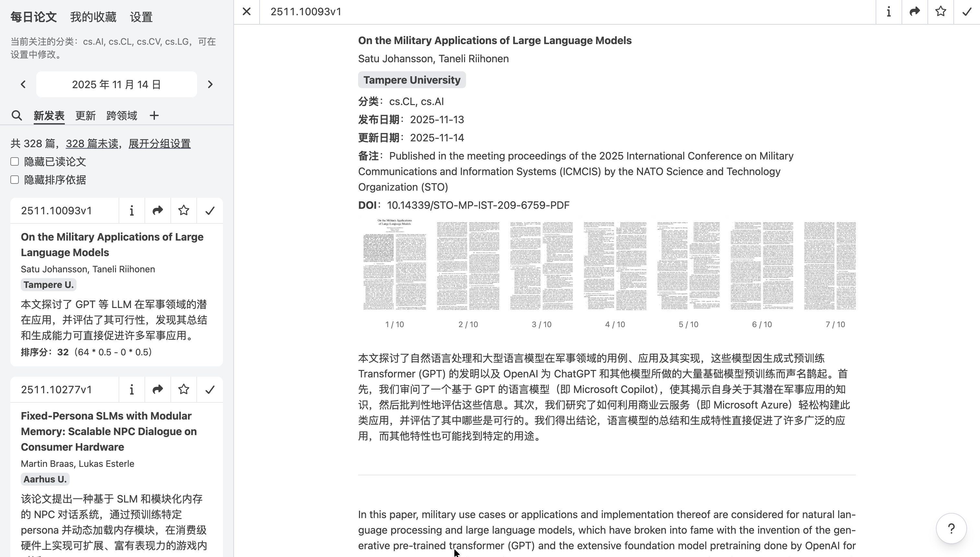
Task: Star the paper 2511.10093v1 in top toolbar
Action: pyautogui.click(x=940, y=11)
